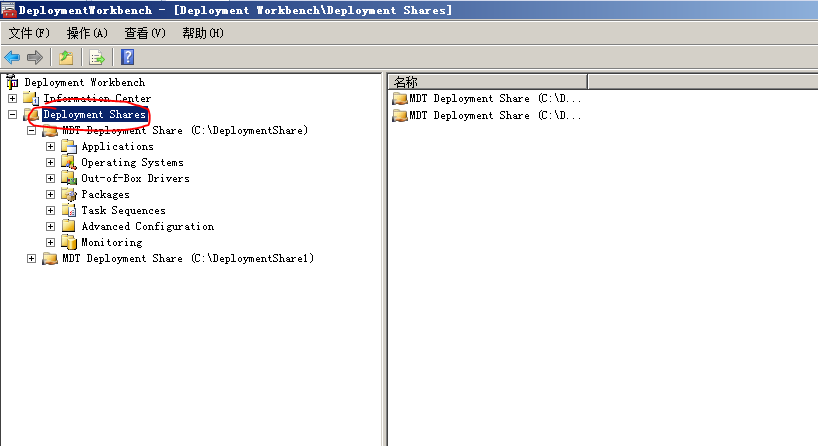818x446 pixels.
Task: Click the Packages folder icon
Action: click(x=69, y=195)
